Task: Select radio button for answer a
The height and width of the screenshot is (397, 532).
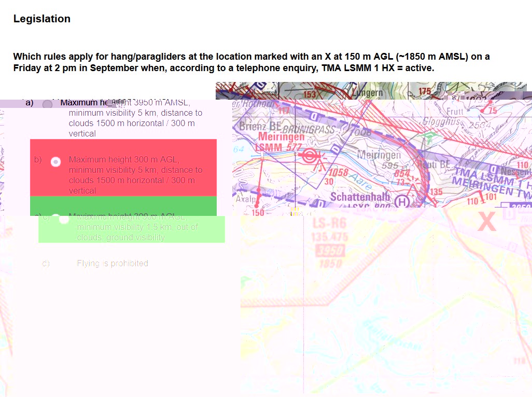Action: pyautogui.click(x=47, y=104)
